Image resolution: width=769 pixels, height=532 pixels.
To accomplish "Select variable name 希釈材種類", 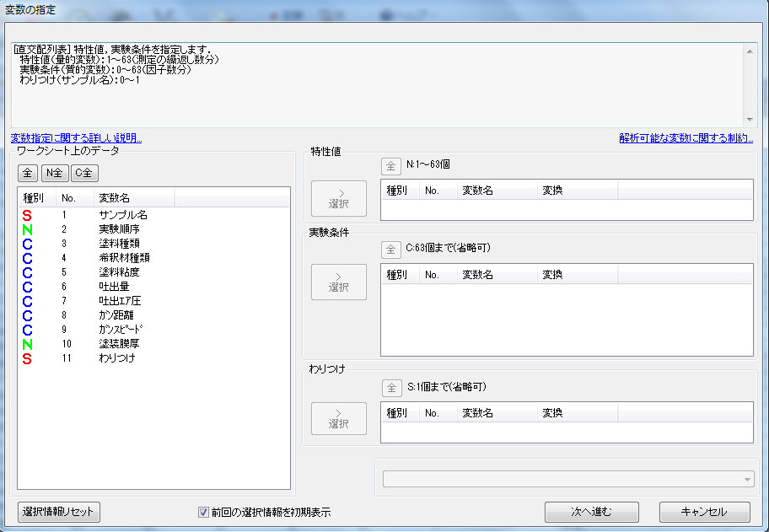I will (x=124, y=257).
